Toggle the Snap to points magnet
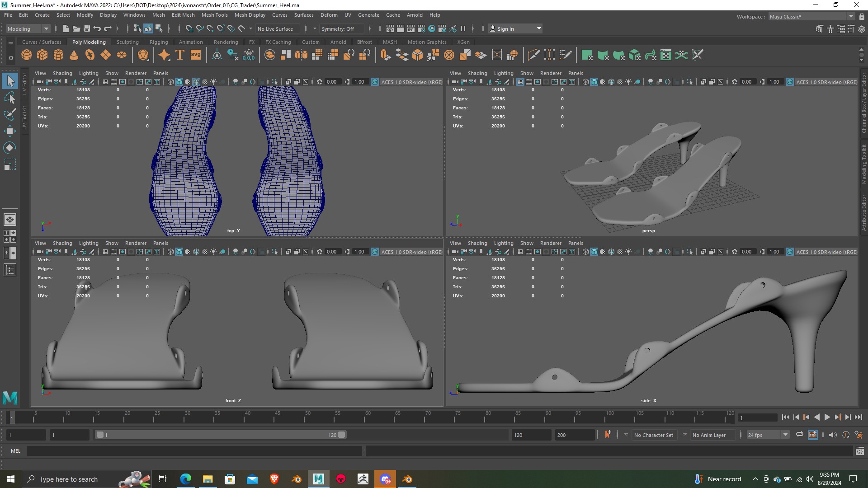 (x=210, y=28)
